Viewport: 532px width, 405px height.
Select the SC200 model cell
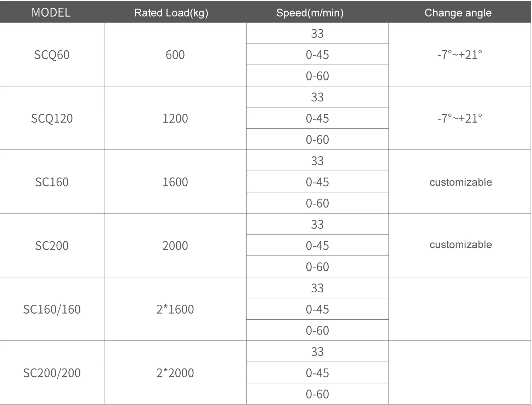pos(52,246)
